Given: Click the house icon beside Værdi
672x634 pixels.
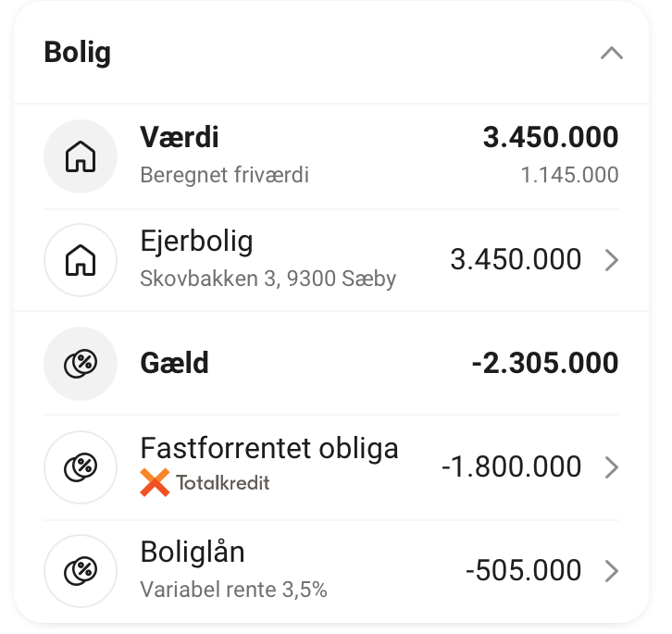Looking at the screenshot, I should [81, 156].
